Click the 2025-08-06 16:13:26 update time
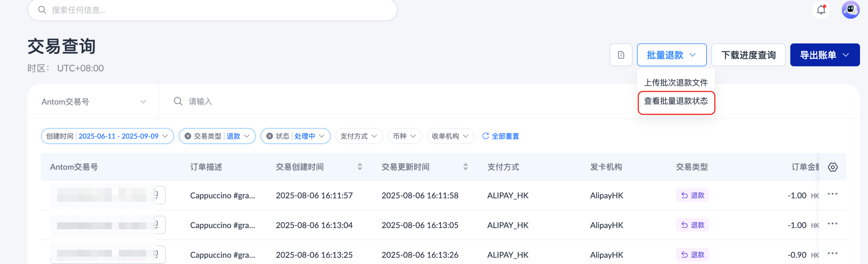The width and height of the screenshot is (868, 264). click(x=420, y=254)
